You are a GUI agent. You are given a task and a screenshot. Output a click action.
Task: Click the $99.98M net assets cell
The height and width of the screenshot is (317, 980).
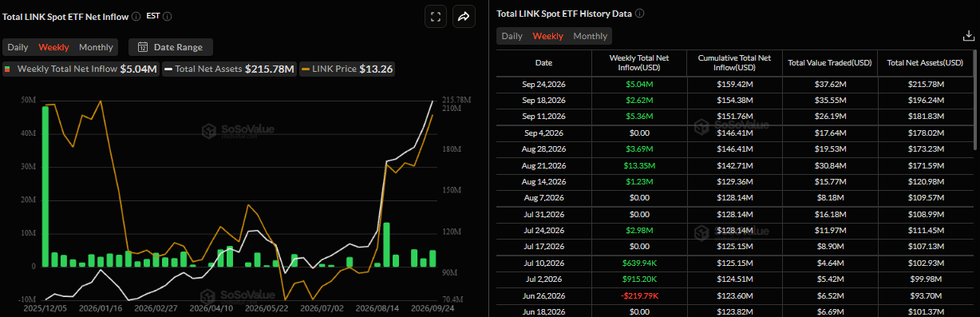926,279
